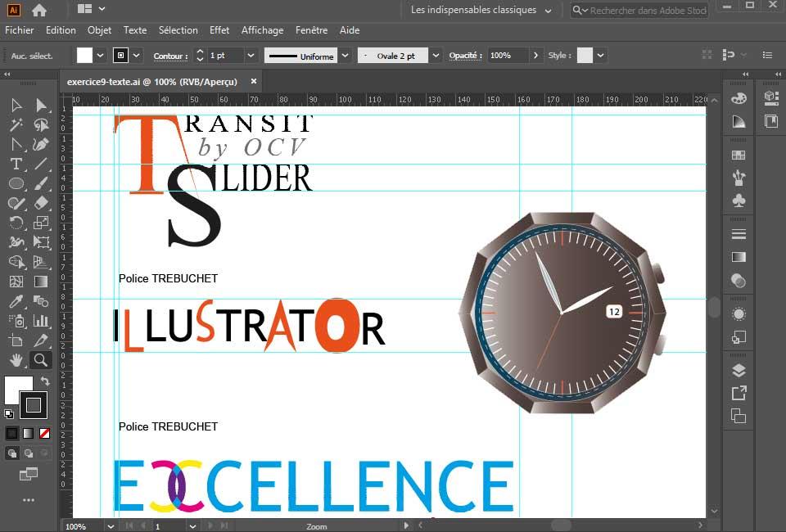786x532 pixels.
Task: Open the Layers panel
Action: tap(739, 370)
